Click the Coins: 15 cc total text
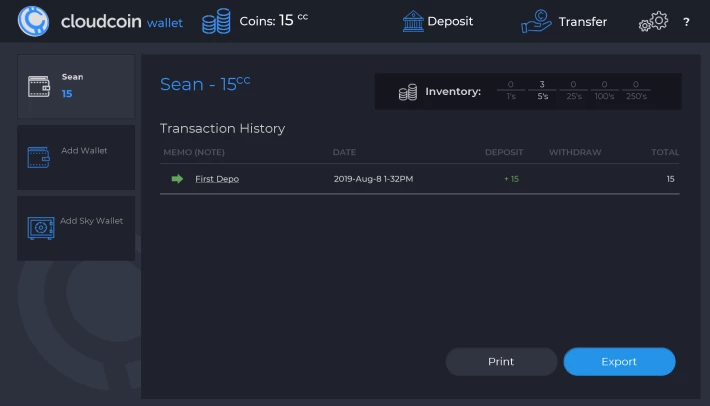This screenshot has width=710, height=406. 273,20
